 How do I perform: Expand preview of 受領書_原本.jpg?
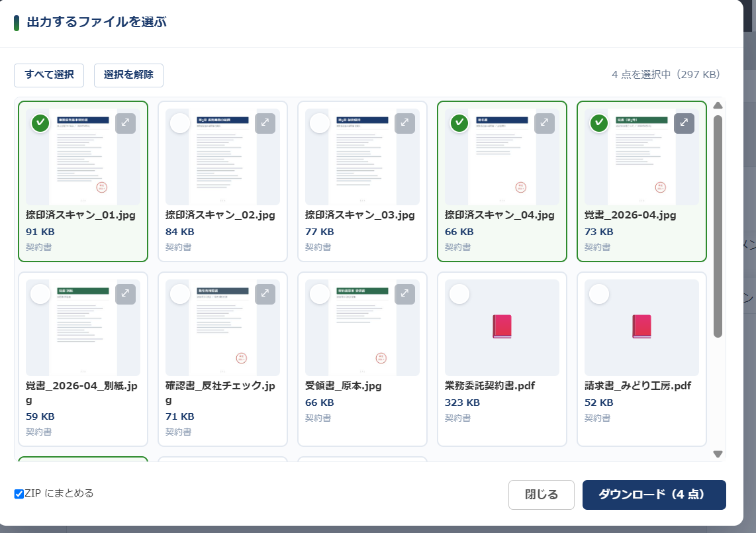pos(404,294)
